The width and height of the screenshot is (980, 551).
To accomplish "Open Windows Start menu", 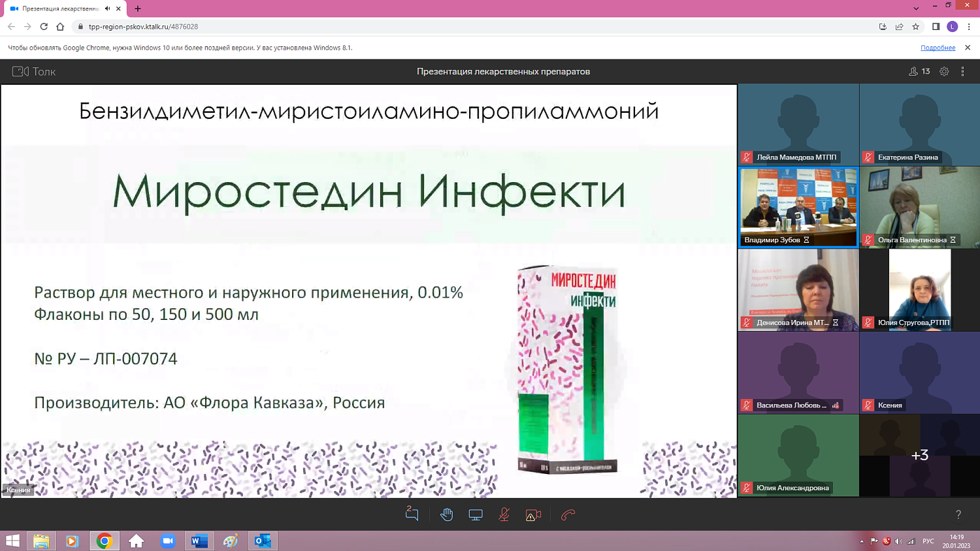I will pos(12,541).
